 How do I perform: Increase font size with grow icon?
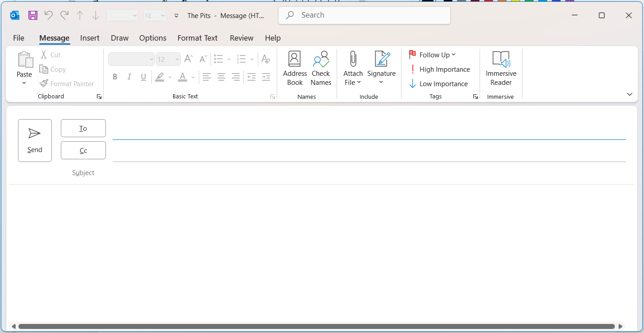point(189,59)
